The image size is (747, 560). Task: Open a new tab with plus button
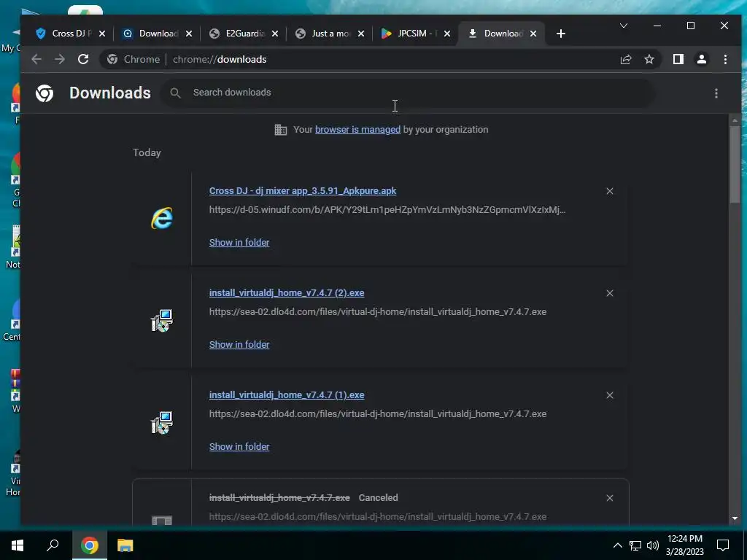click(x=561, y=34)
